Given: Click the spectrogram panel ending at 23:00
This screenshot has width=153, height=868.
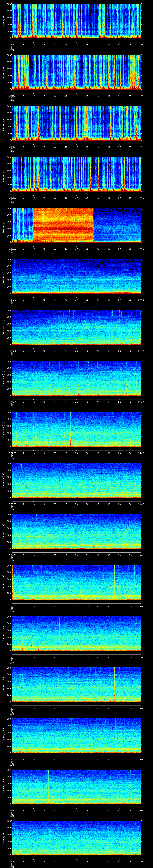Looking at the screenshot, I should point(77,430).
